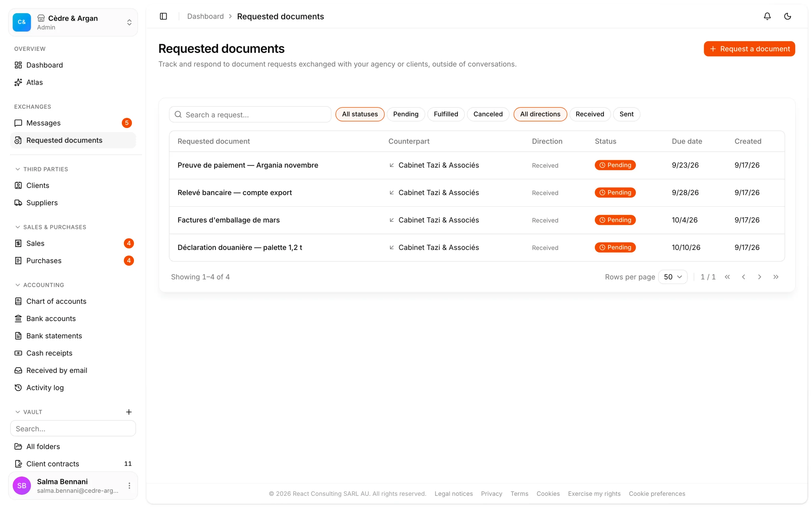The image size is (812, 508).
Task: Open Messages in the sidebar
Action: 73,123
